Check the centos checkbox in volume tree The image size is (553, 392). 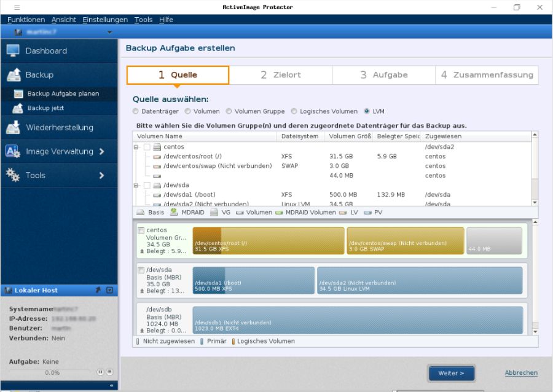coord(147,147)
